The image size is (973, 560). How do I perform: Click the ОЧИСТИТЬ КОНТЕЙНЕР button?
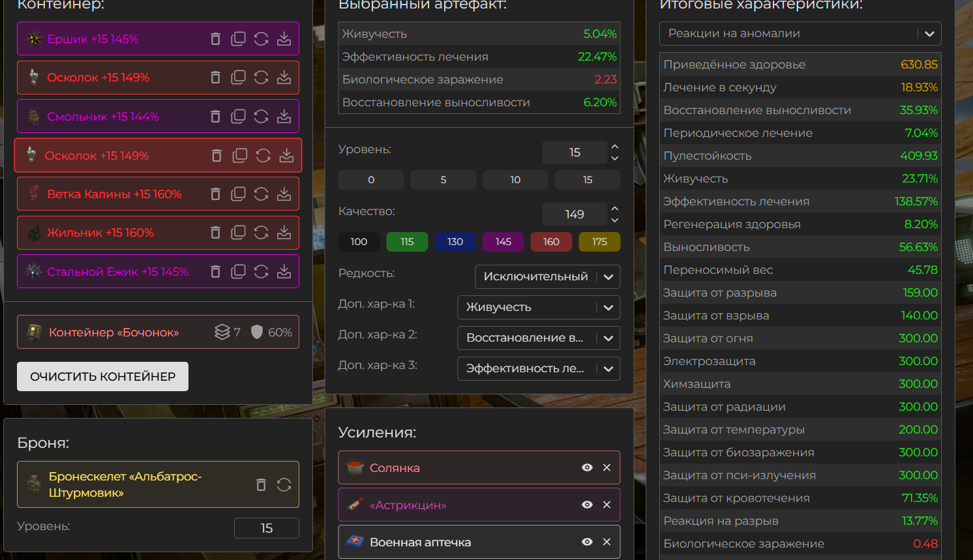coord(102,377)
